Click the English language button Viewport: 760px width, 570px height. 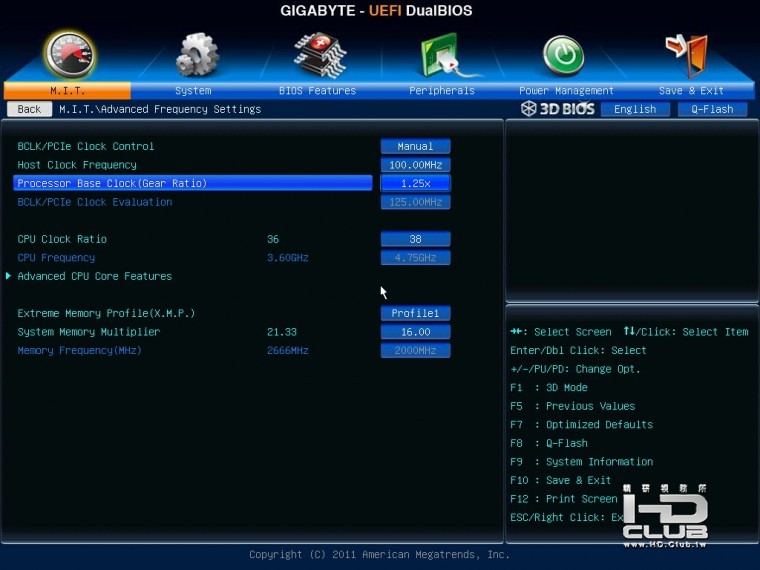635,109
